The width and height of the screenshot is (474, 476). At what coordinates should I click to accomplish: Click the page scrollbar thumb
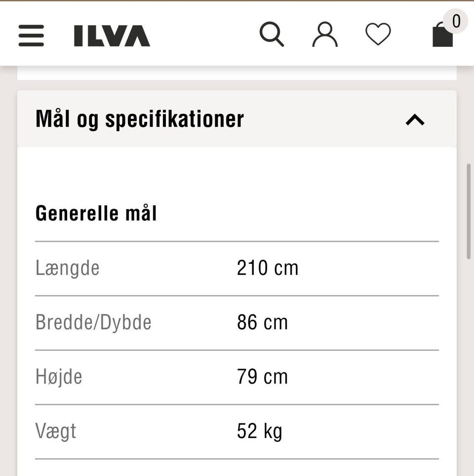coord(469,211)
